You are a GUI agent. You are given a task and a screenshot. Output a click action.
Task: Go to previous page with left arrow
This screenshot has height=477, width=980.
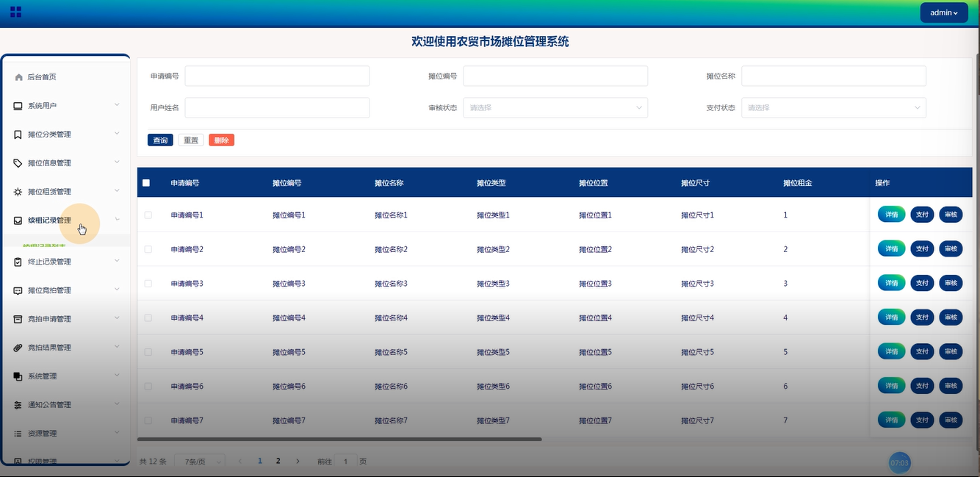(240, 461)
